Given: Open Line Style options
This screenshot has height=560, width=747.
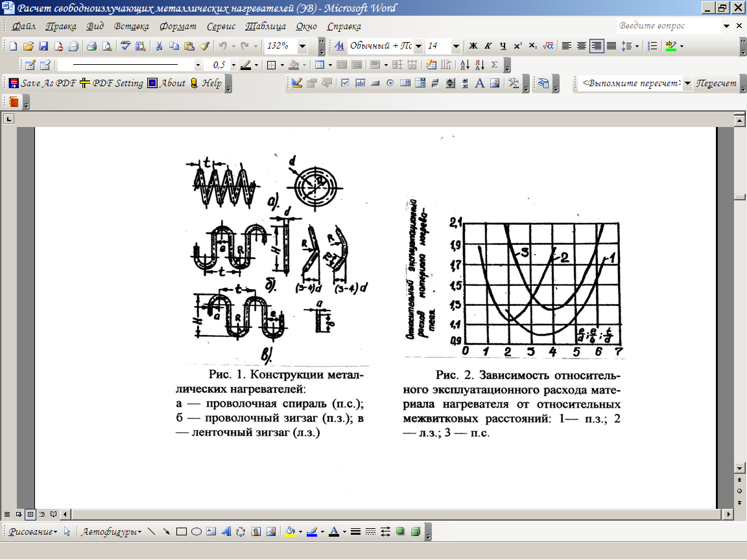Looking at the screenshot, I should [355, 532].
